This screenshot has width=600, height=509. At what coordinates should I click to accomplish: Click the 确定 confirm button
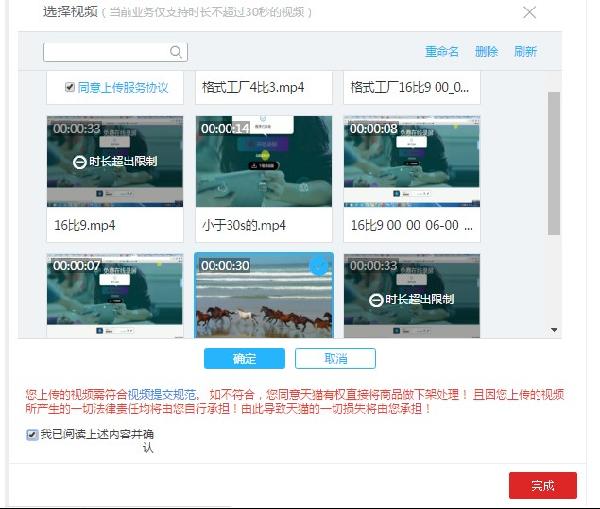tap(244, 359)
